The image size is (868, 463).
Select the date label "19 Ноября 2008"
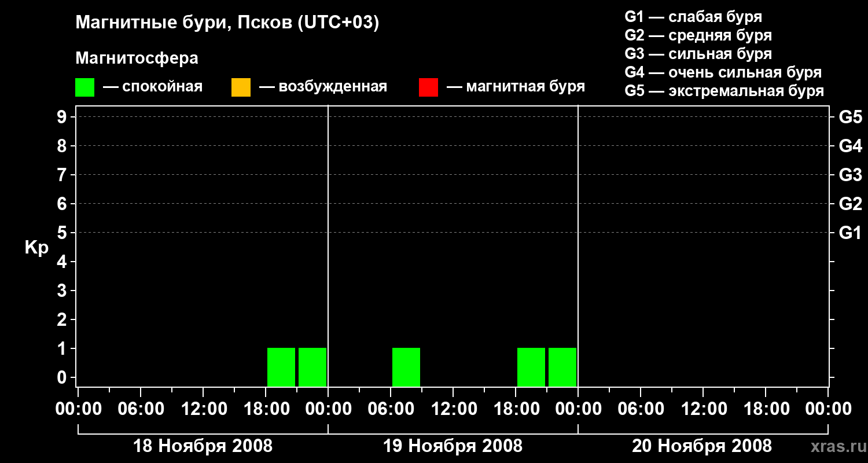[x=453, y=446]
